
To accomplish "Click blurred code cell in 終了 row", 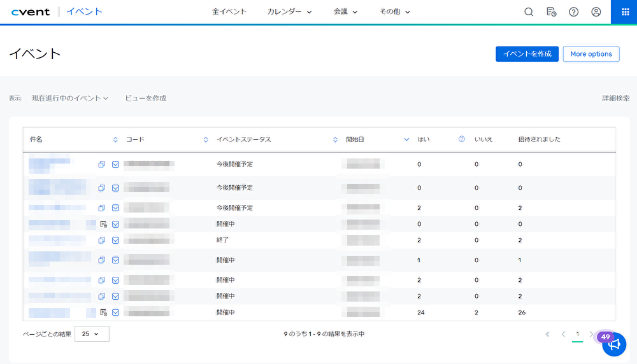I will pyautogui.click(x=148, y=241).
